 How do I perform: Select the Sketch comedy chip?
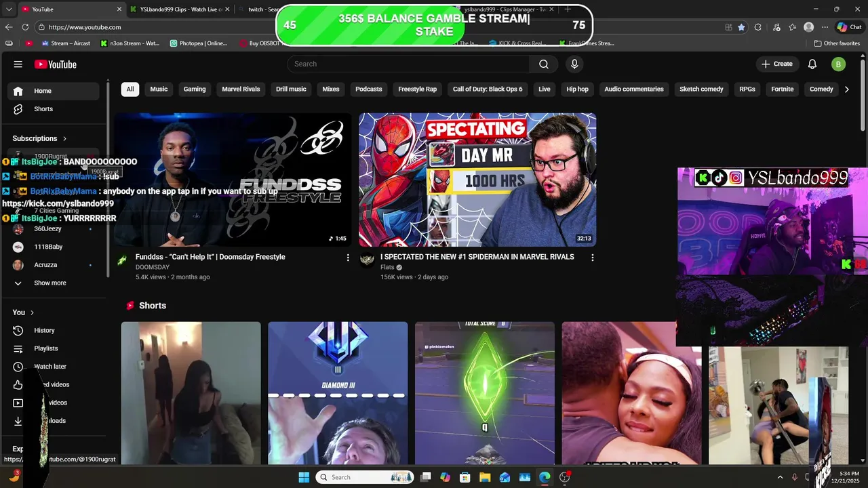701,89
